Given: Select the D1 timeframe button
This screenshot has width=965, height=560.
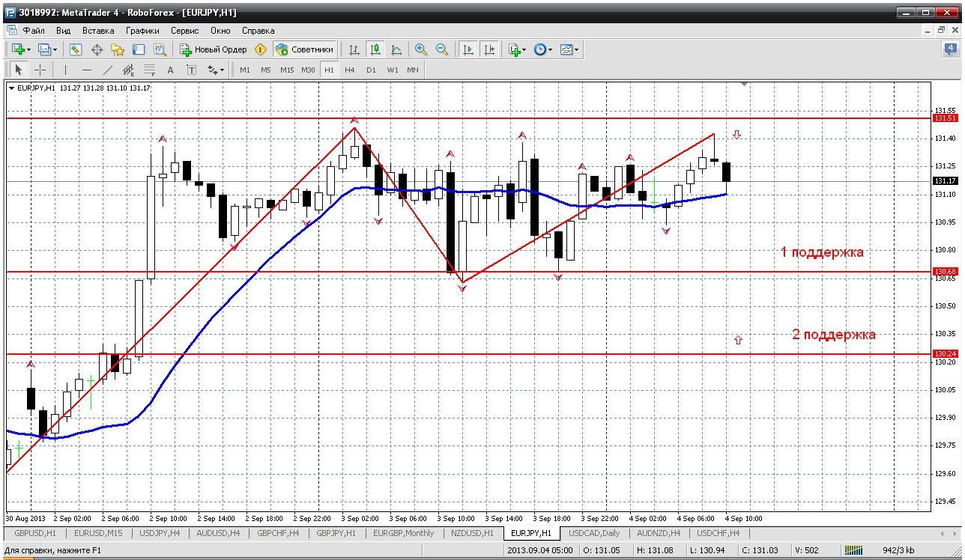Looking at the screenshot, I should [371, 70].
